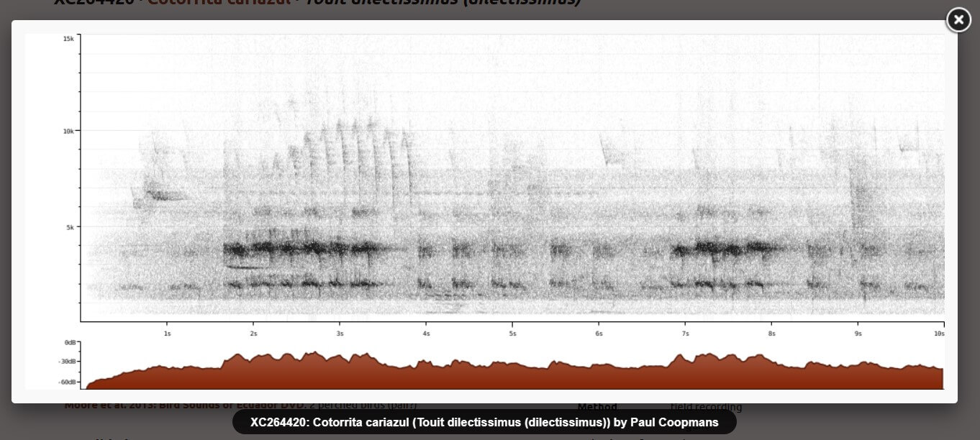Screen dimensions: 980x440
Task: Close the sonogram lightbox overlay
Action: [958, 21]
